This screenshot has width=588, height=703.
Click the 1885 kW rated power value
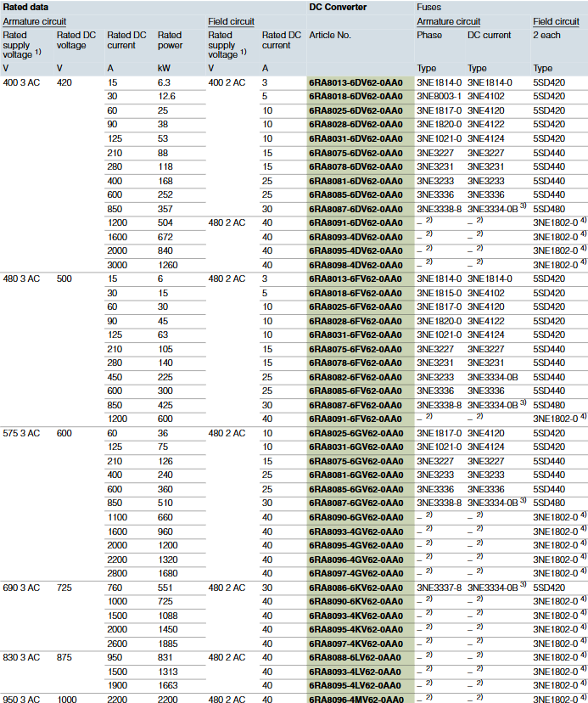170,644
